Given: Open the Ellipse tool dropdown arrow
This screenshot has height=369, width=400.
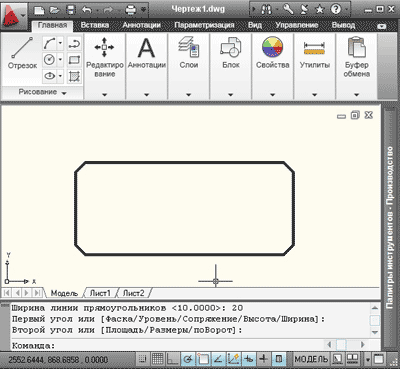Looking at the screenshot, I should pos(60,76).
